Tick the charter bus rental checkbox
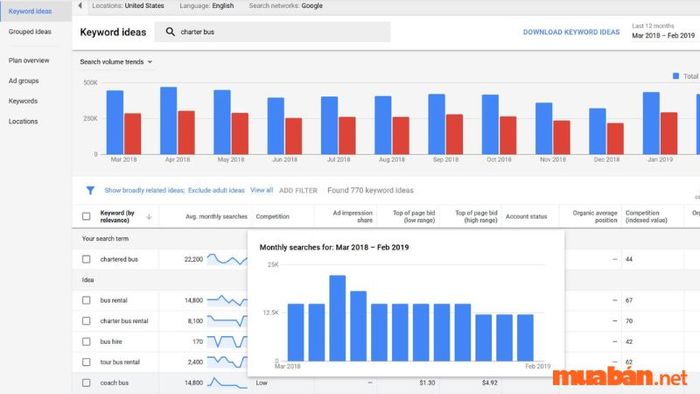The image size is (700, 394). [86, 321]
